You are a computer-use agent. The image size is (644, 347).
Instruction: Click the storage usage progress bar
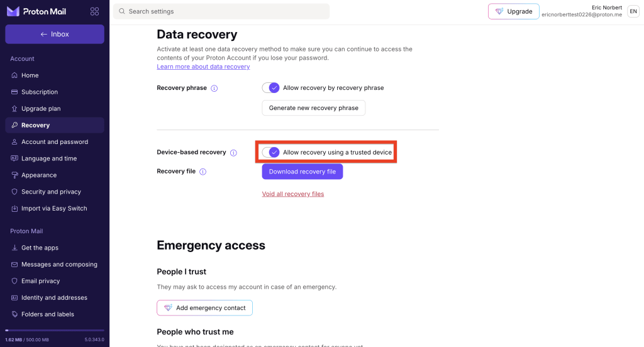coord(55,330)
